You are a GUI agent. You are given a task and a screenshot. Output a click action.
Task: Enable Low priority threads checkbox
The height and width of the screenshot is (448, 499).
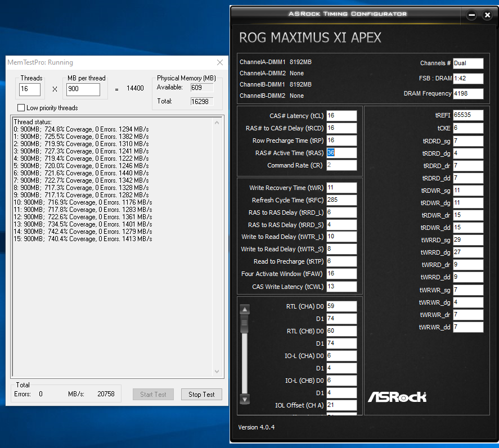pyautogui.click(x=21, y=108)
